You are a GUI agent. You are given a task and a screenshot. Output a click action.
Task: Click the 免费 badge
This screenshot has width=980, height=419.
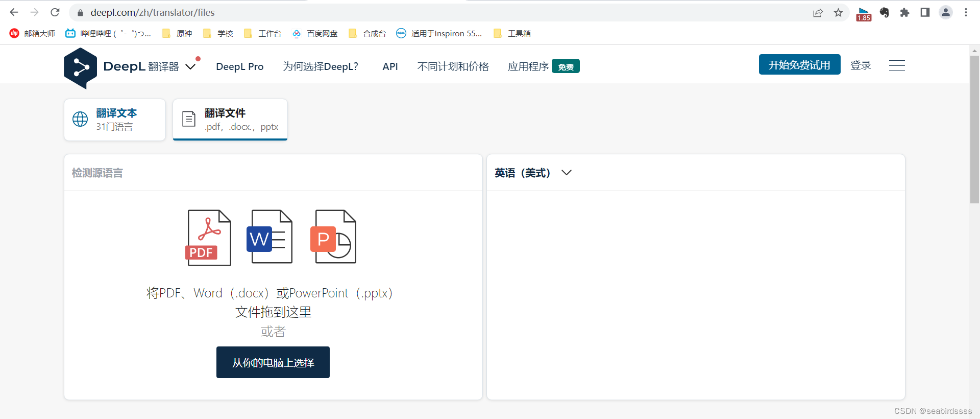click(x=566, y=66)
